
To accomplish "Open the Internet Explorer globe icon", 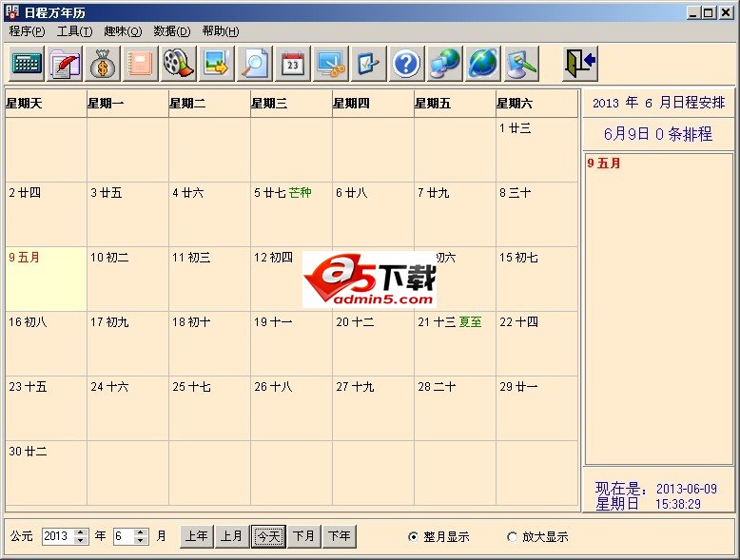I will coord(482,63).
